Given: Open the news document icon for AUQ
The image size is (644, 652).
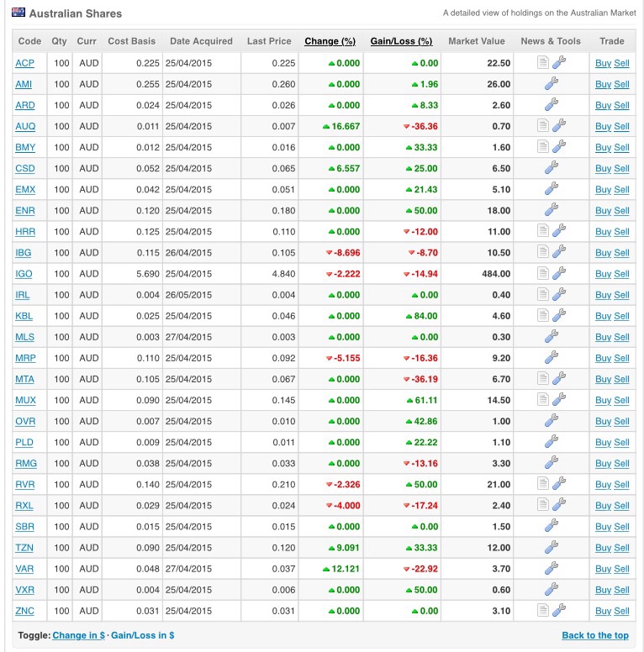Looking at the screenshot, I should click(x=542, y=125).
